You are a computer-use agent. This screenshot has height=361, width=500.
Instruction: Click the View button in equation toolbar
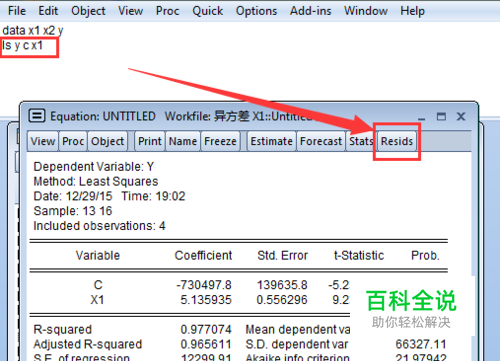tap(43, 141)
